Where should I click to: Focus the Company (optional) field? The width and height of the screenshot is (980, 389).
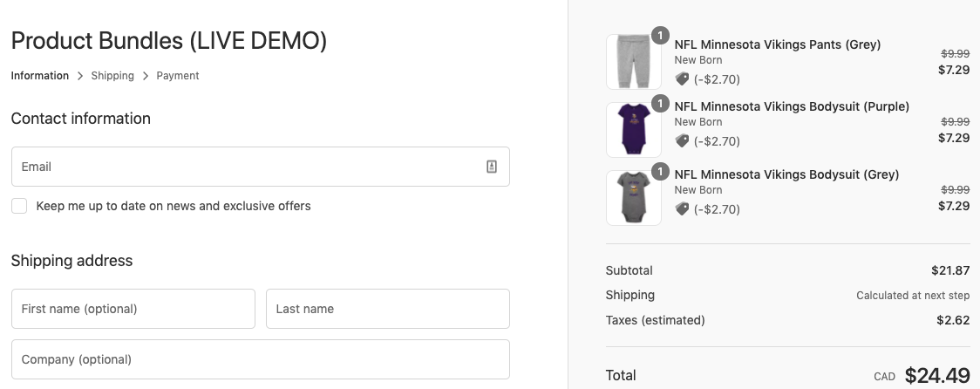261,359
